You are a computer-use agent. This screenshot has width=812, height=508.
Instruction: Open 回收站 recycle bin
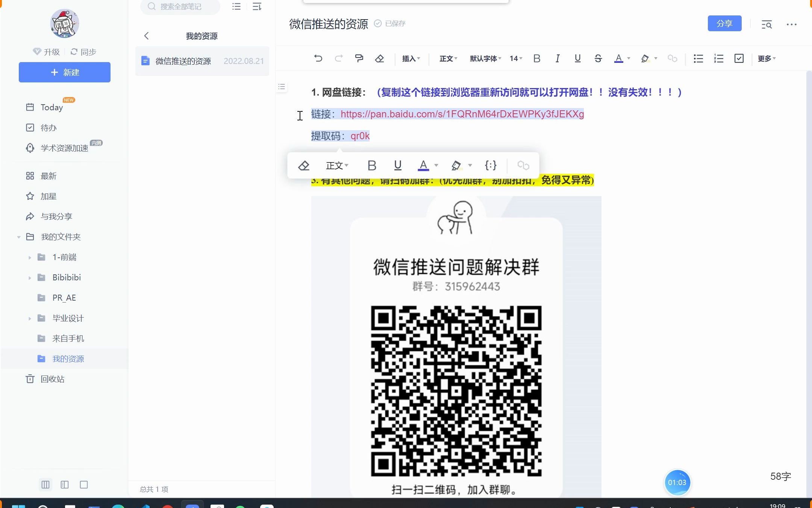(x=52, y=379)
